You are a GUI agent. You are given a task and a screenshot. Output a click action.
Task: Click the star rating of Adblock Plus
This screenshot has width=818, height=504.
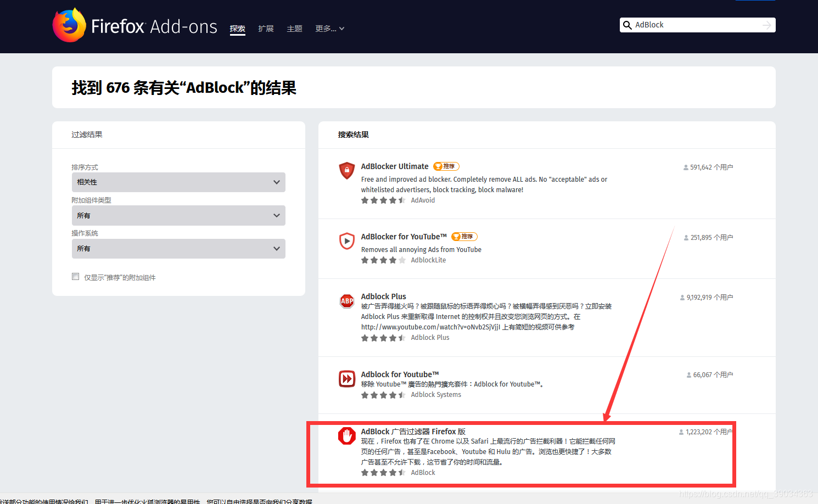click(x=383, y=338)
